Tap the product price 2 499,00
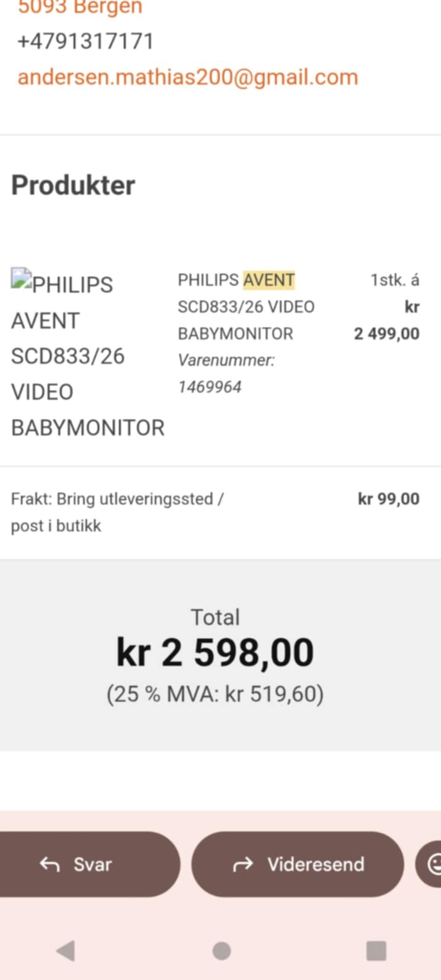Image resolution: width=441 pixels, height=980 pixels. click(386, 334)
